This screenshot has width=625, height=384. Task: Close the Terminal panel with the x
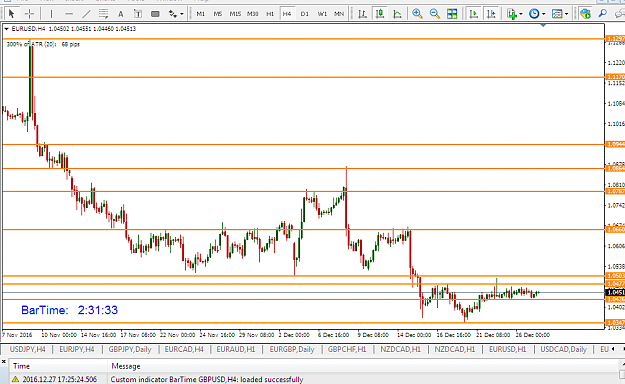click(3, 362)
